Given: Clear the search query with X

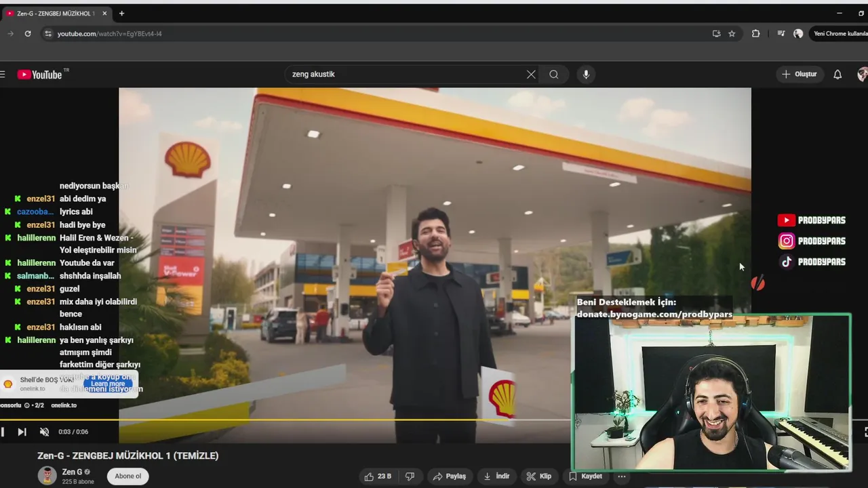Looking at the screenshot, I should [x=531, y=75].
